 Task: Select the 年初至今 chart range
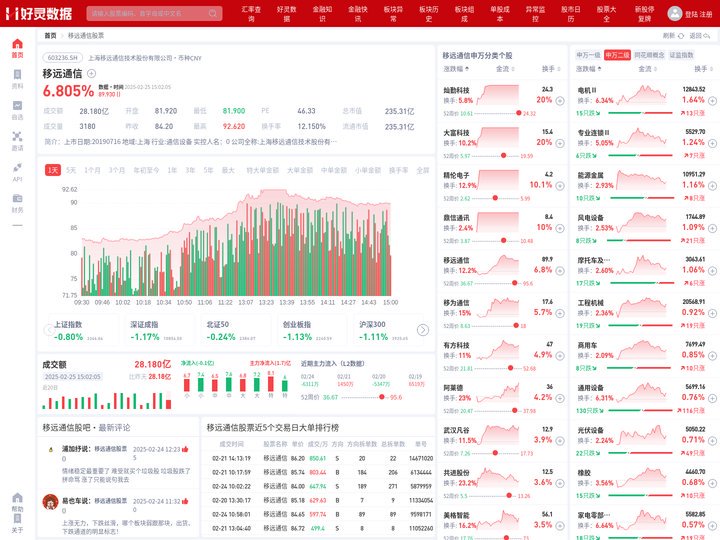point(146,170)
